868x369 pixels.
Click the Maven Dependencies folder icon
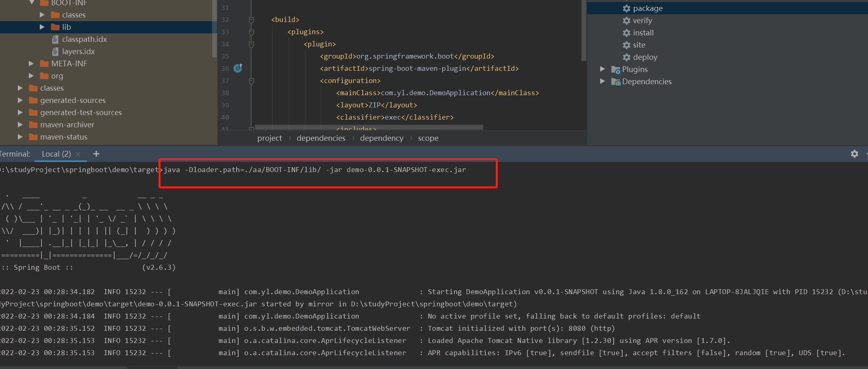click(616, 82)
